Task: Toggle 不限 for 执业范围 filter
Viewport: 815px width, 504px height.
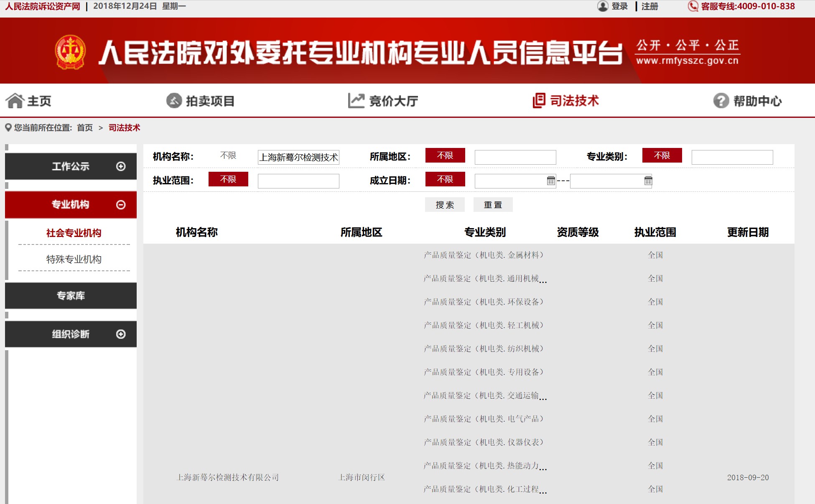Action: point(228,179)
